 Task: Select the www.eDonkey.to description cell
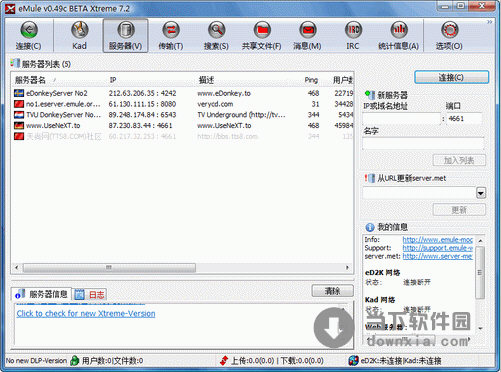[224, 93]
